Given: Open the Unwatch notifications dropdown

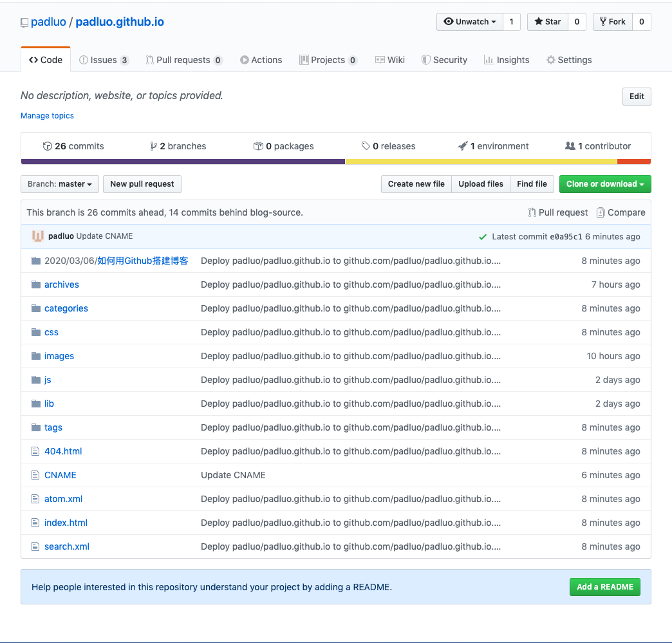Looking at the screenshot, I should 470,22.
